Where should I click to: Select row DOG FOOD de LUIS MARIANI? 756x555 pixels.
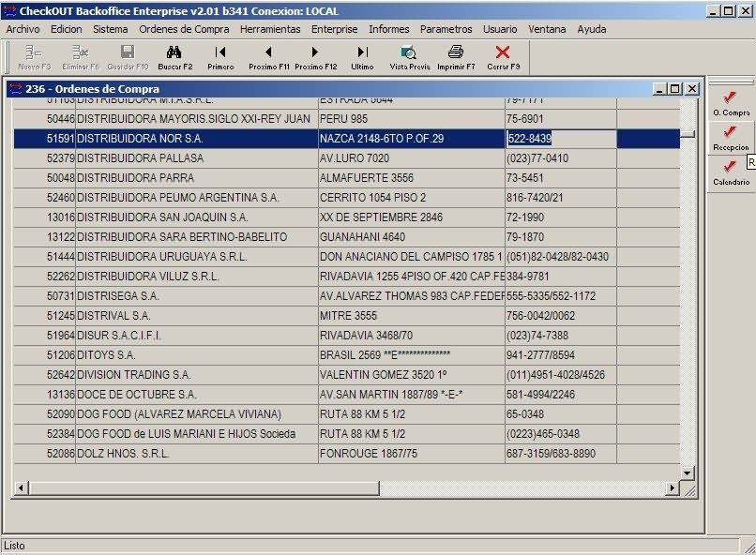(347, 434)
